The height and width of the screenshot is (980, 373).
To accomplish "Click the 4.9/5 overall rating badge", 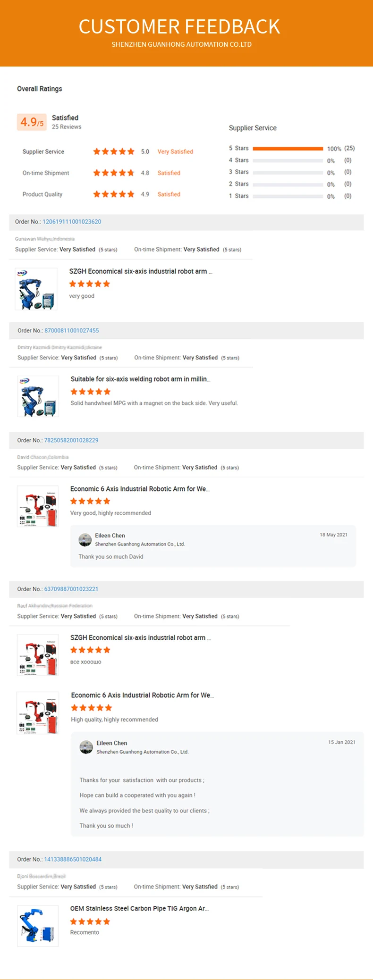I will pos(32,122).
